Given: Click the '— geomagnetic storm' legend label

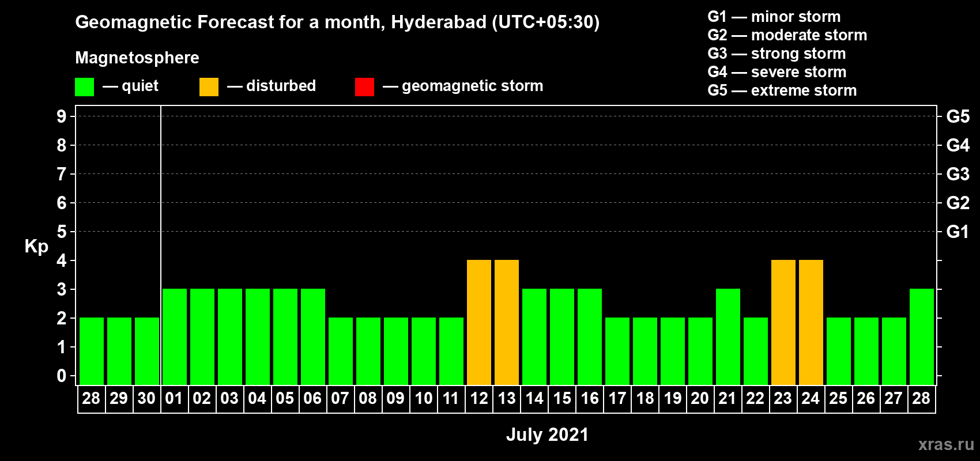Looking at the screenshot, I should (463, 86).
